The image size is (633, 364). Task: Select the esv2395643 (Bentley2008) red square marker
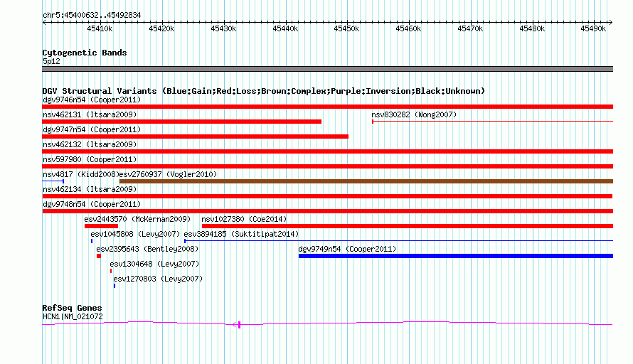tap(99, 256)
